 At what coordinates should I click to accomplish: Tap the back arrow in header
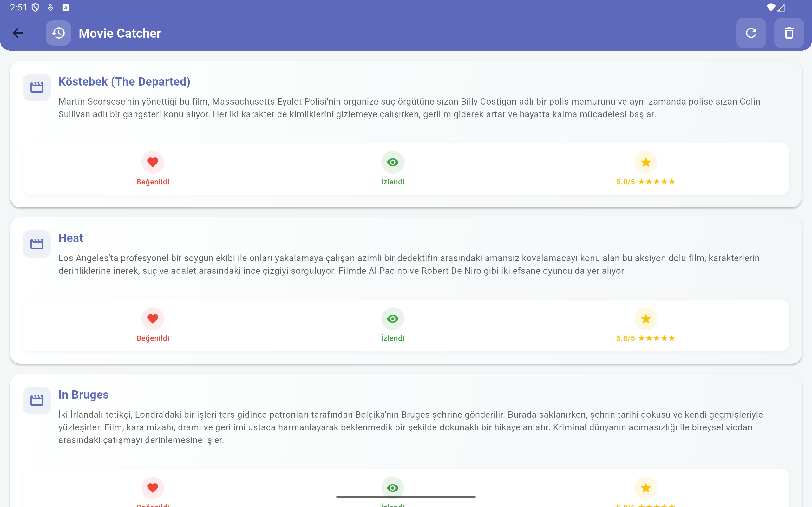[x=18, y=33]
